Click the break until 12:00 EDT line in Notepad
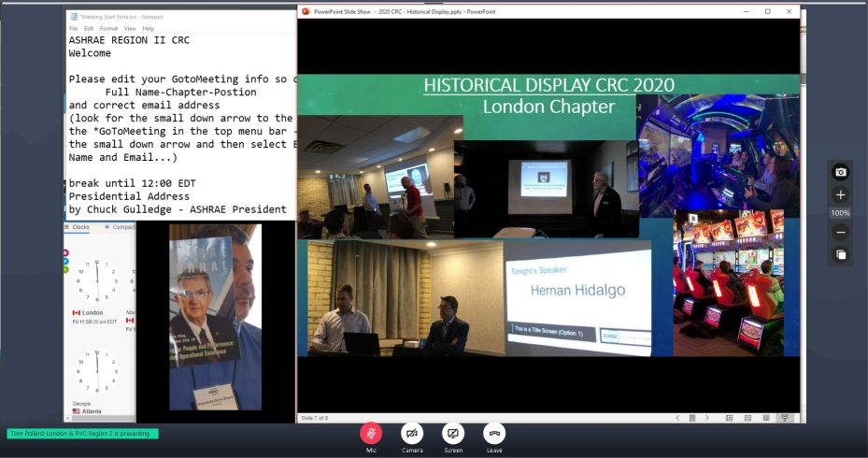This screenshot has width=868, height=458. click(x=133, y=183)
